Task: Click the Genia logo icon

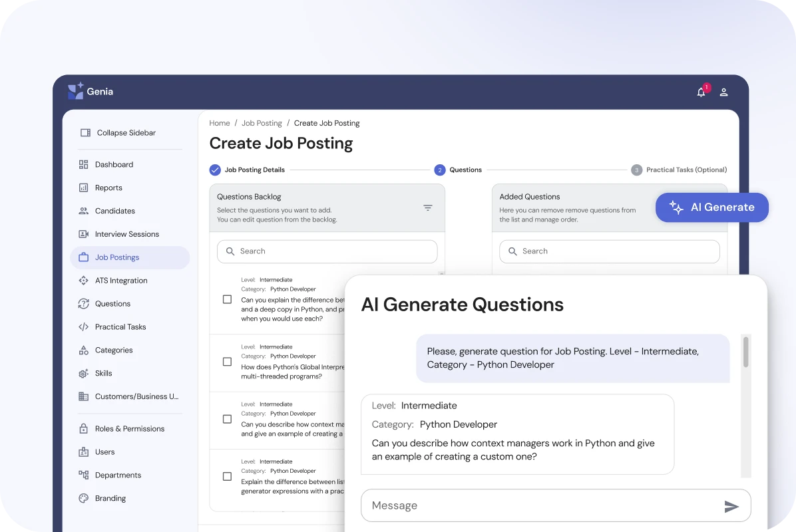Action: click(x=76, y=91)
